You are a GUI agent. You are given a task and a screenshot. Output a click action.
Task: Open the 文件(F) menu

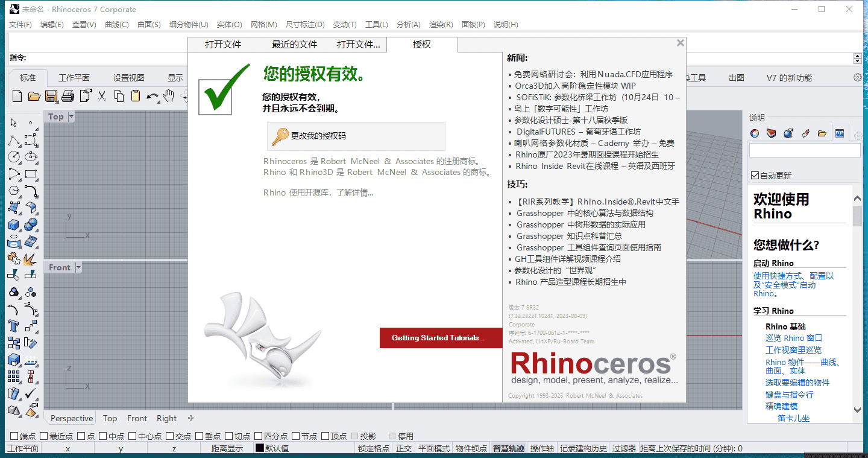point(20,25)
